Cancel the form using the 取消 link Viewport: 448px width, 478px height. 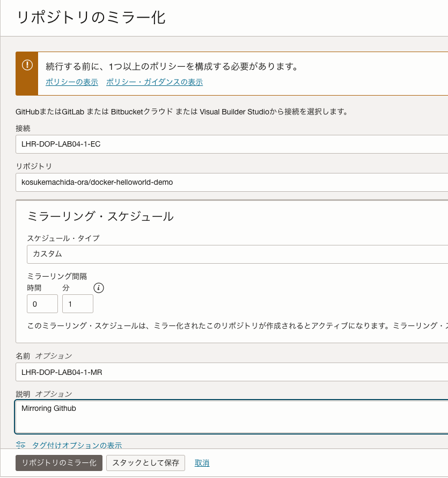point(202,462)
